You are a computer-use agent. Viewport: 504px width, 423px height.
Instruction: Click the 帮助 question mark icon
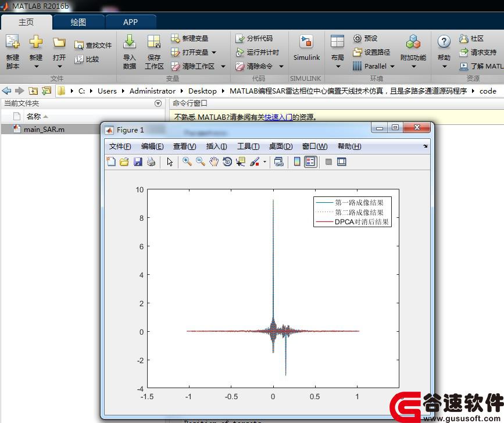(x=444, y=41)
